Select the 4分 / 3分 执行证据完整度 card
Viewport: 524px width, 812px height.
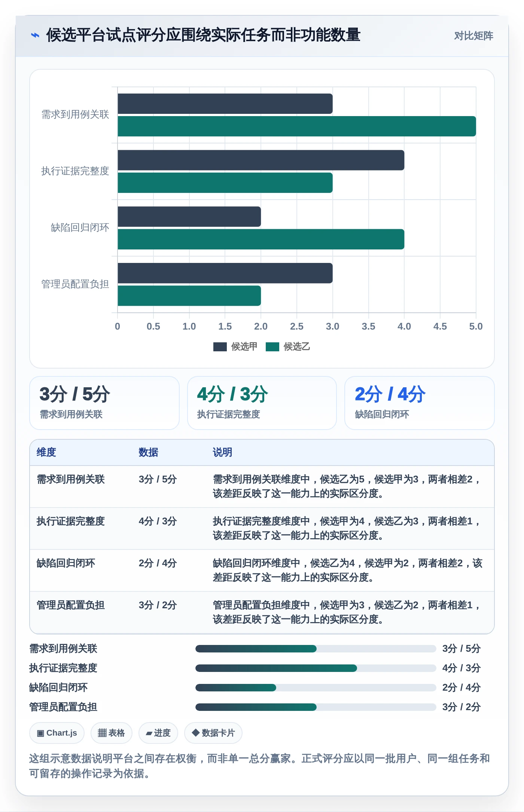click(x=262, y=403)
